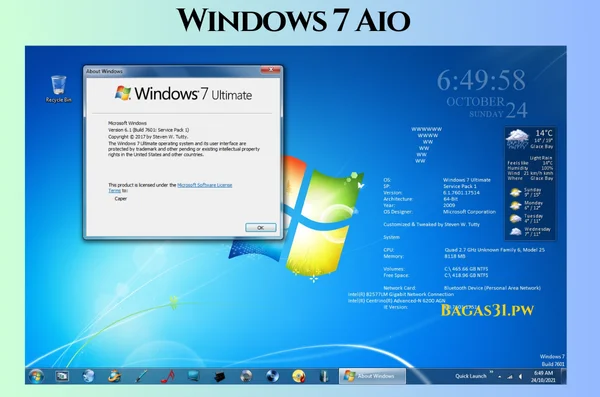
Task: Open the volume speaker tray icon
Action: click(x=520, y=377)
